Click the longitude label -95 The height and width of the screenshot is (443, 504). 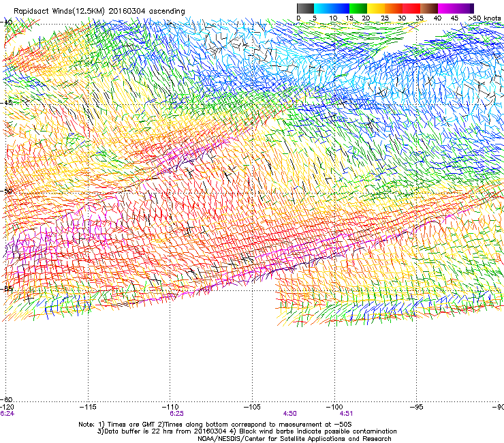pos(417,407)
